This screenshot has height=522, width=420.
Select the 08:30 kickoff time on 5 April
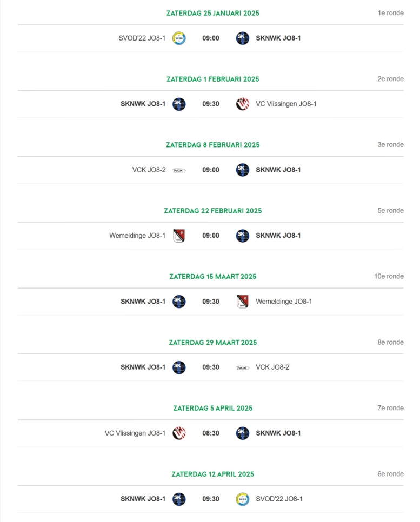tap(211, 433)
